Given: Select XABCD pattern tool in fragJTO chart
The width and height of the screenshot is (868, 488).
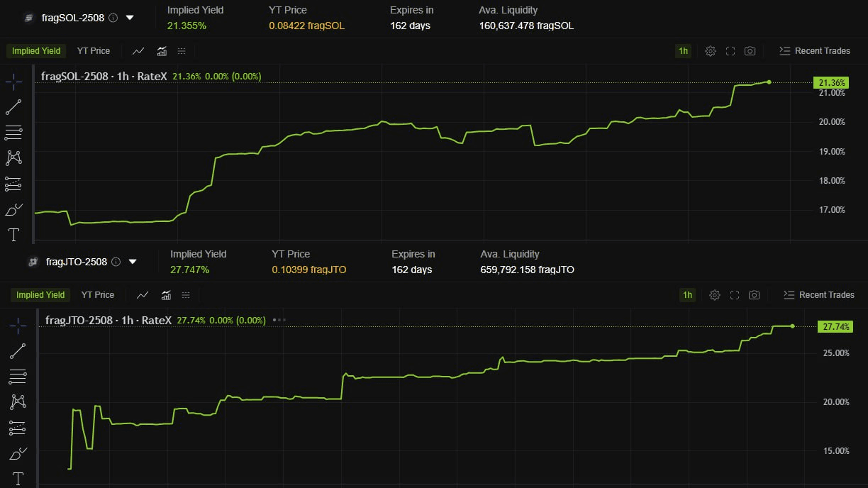Looking at the screenshot, I should [18, 401].
